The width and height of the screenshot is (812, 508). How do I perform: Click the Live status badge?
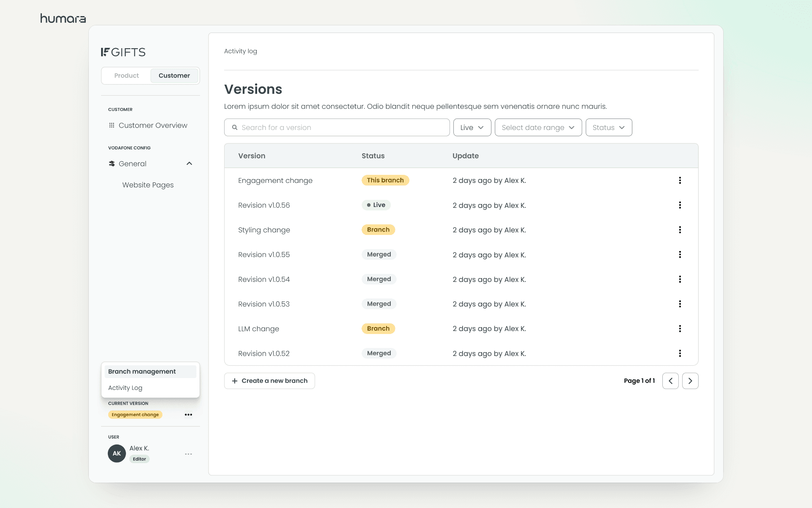376,205
